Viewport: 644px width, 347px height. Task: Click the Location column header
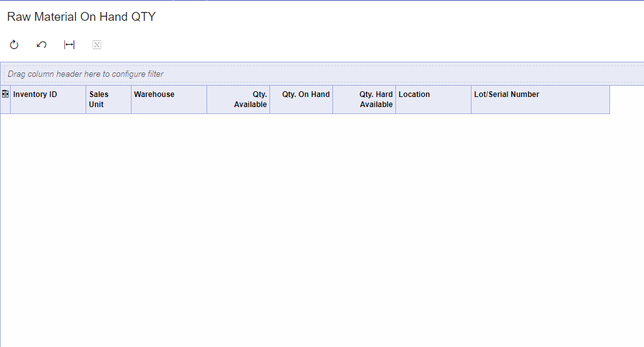[x=433, y=100]
